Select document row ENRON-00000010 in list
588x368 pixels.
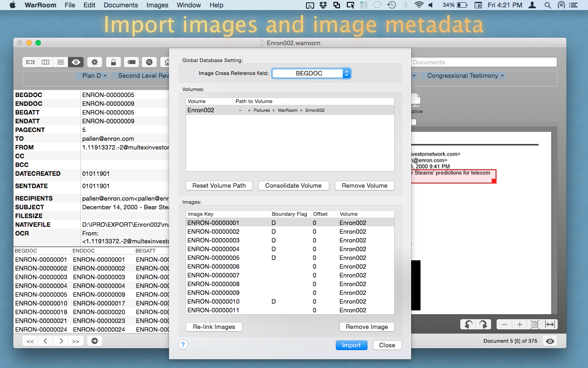point(92,303)
